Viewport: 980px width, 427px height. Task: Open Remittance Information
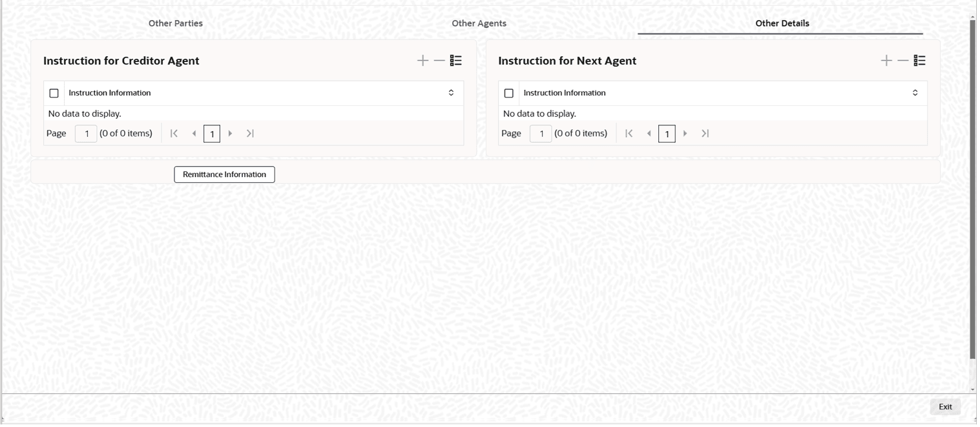(224, 174)
